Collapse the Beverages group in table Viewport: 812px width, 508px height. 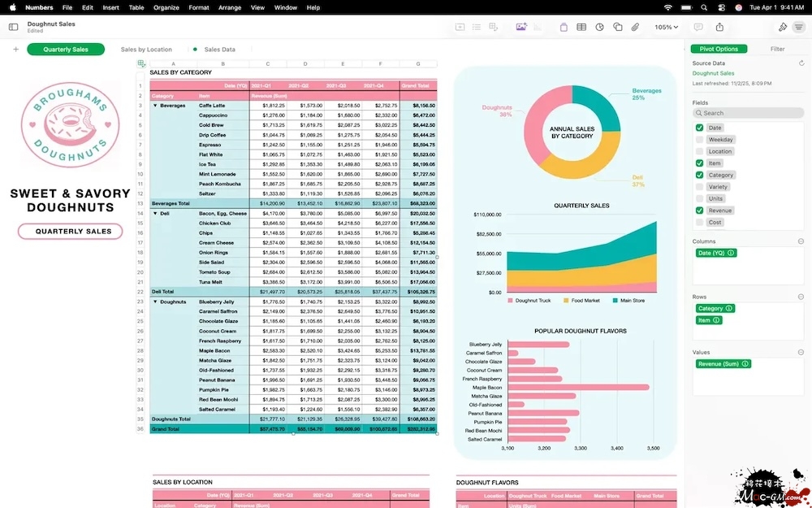pyautogui.click(x=155, y=106)
